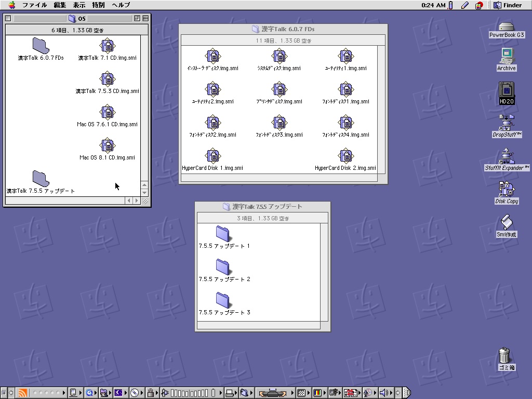Screen dimensions: 532x399
Task: Open the trackpad hands module in Control Strip
Action: click(x=275, y=393)
